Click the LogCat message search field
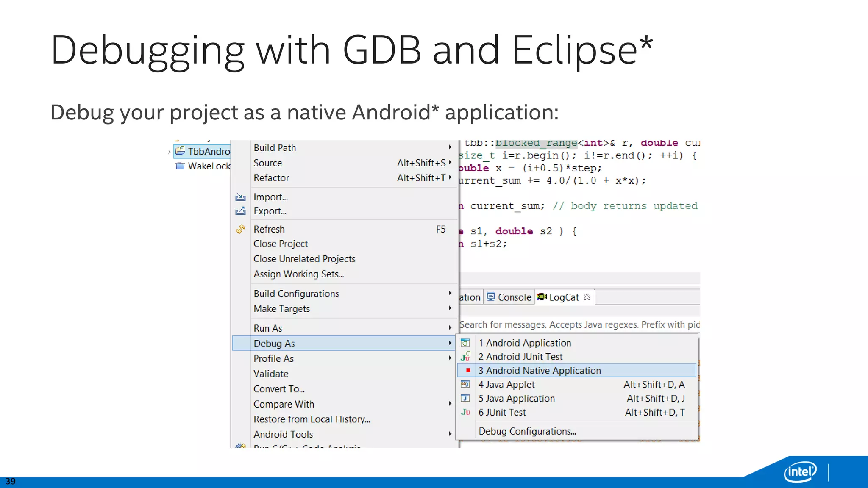This screenshot has width=868, height=488. [x=579, y=324]
